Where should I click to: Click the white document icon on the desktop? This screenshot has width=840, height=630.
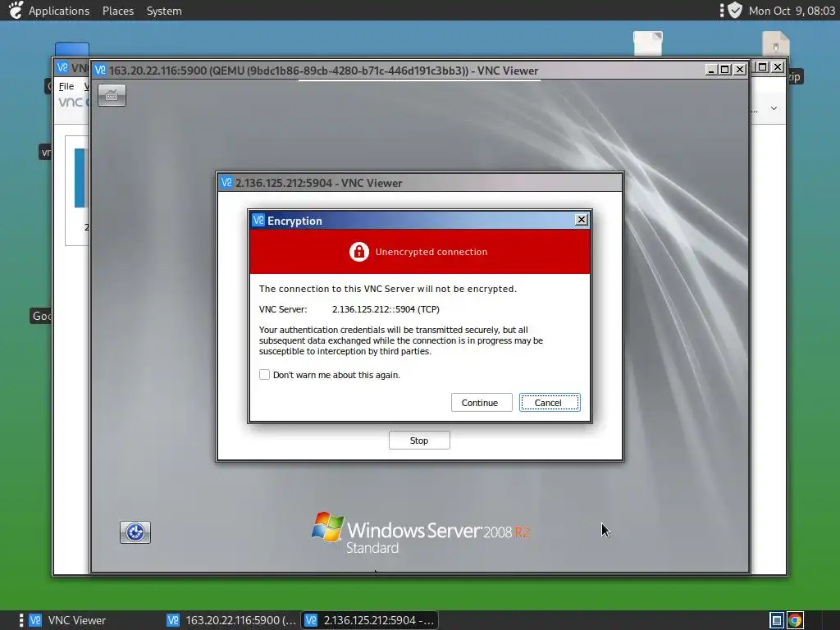pyautogui.click(x=648, y=43)
